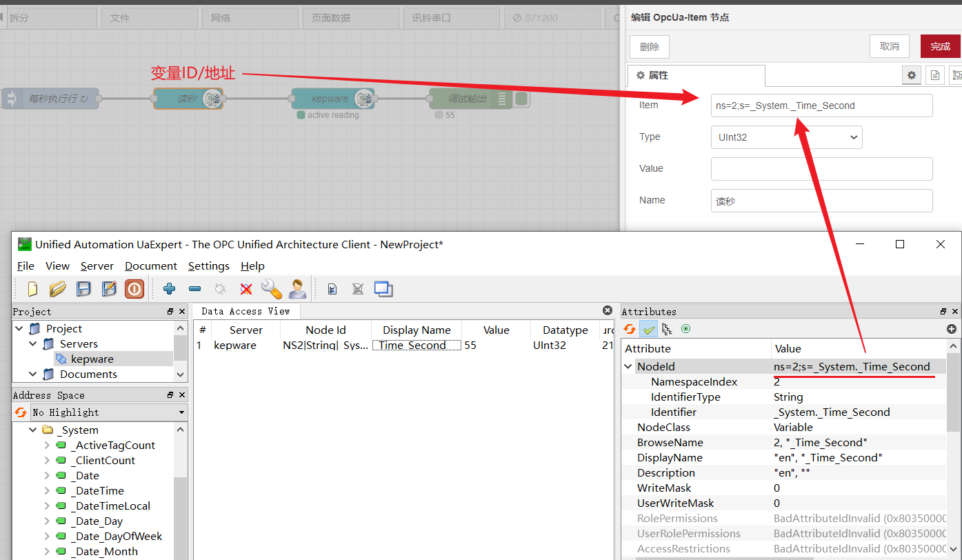Open the Document menu
The image size is (962, 560).
151,266
